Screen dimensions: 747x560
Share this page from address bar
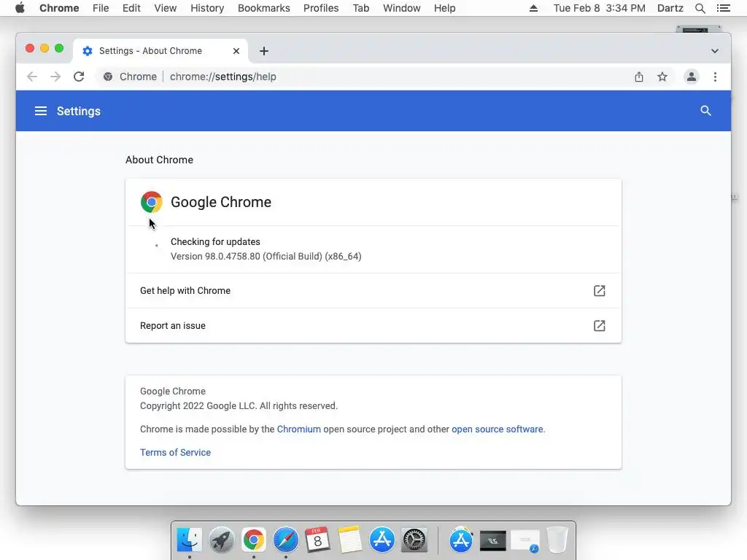639,77
